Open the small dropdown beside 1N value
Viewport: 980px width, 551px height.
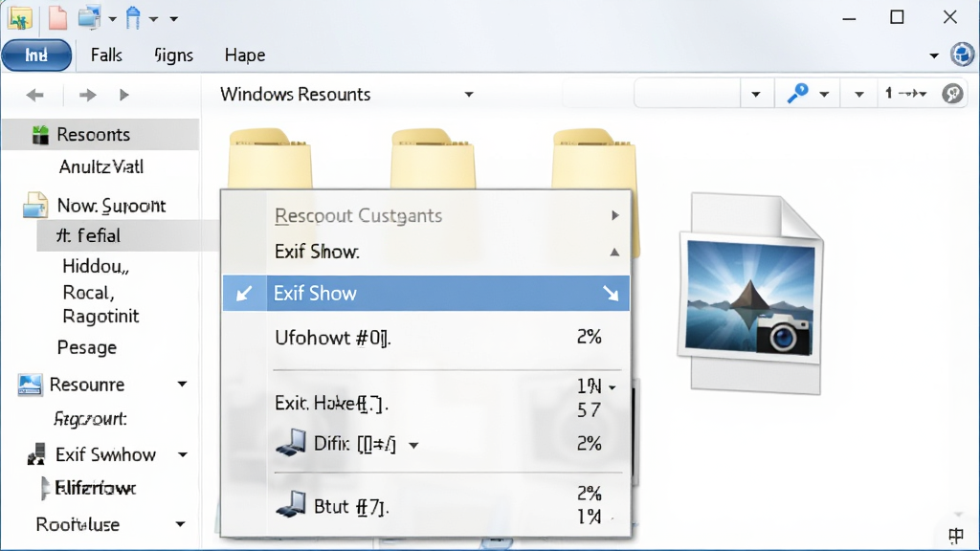click(612, 388)
